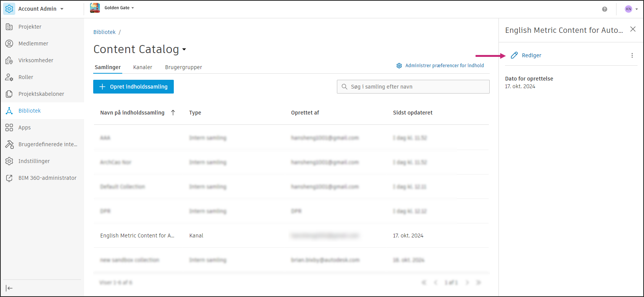Expand the user profile dropdown arrow
Screen dimensions: 644x297
point(637,9)
